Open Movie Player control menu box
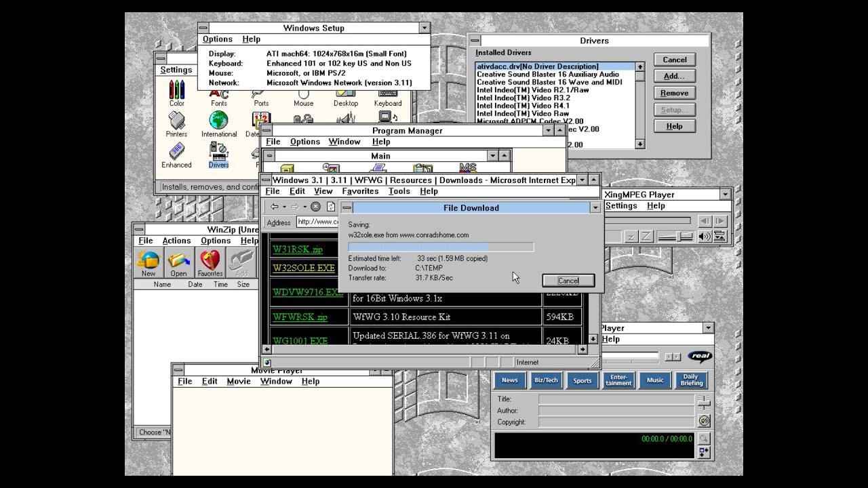The height and width of the screenshot is (488, 868). click(x=178, y=370)
